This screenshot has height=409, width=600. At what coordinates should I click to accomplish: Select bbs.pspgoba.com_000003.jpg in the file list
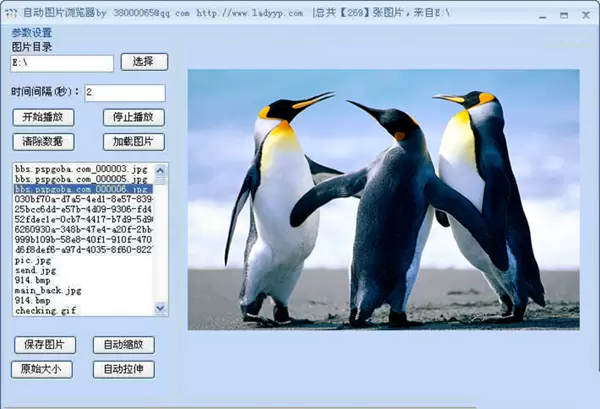82,169
